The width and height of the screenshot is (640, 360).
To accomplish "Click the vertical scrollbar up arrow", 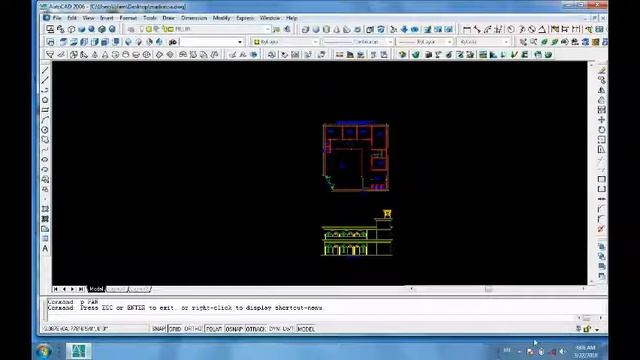I will click(592, 65).
